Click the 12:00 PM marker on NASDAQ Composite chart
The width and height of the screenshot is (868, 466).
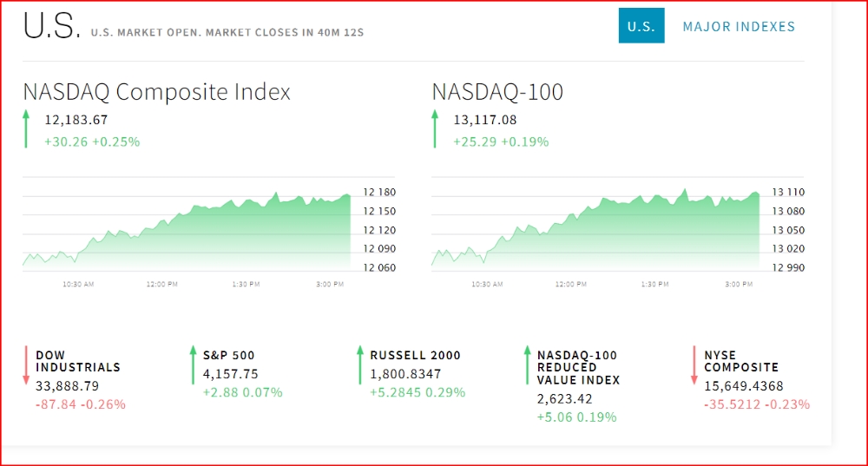(161, 284)
